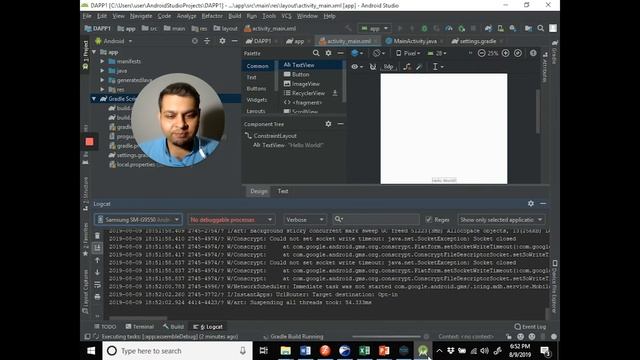This screenshot has width=640, height=360.
Task: Click Zoom to Fit Screen icon
Action: (518, 53)
